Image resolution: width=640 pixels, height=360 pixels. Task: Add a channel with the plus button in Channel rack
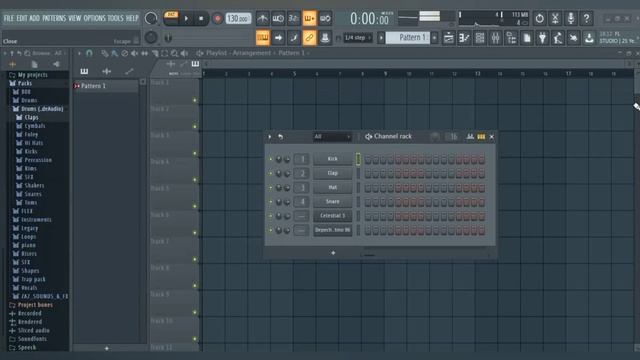point(333,253)
